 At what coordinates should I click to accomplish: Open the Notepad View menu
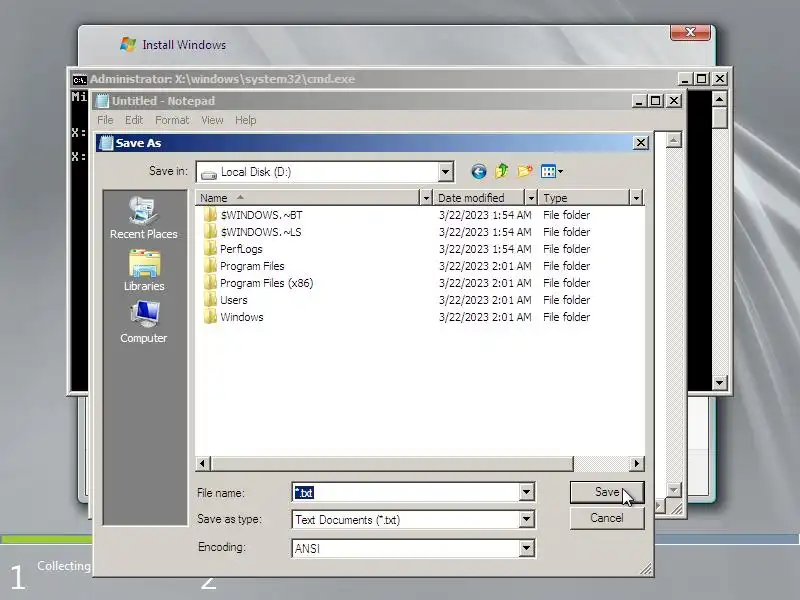click(212, 120)
